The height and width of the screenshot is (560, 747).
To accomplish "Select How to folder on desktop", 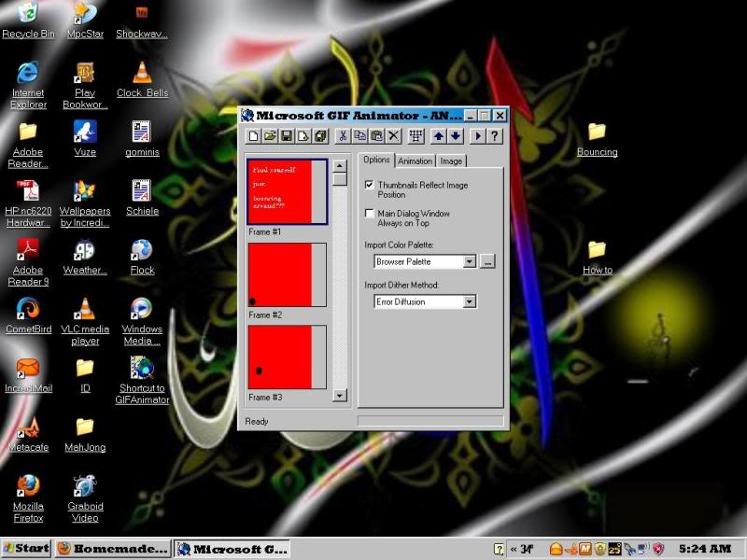I will point(597,258).
